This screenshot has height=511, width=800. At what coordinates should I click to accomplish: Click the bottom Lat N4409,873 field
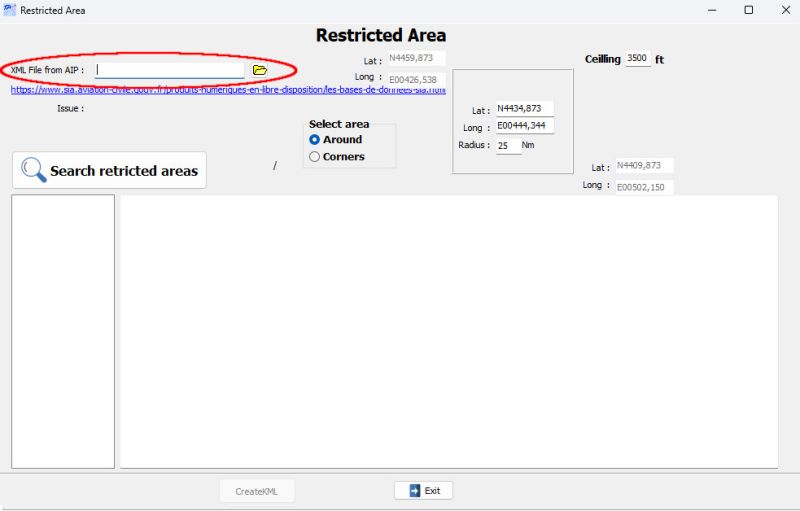[644, 165]
